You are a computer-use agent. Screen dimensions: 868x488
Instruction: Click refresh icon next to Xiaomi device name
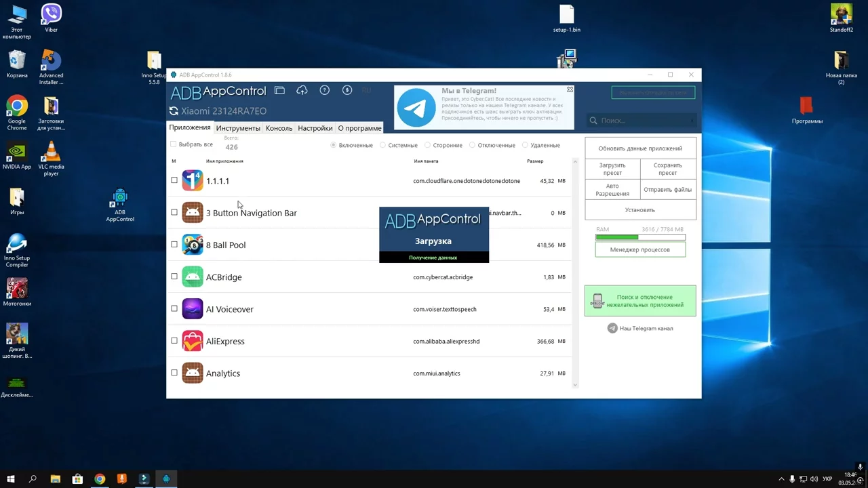[174, 111]
